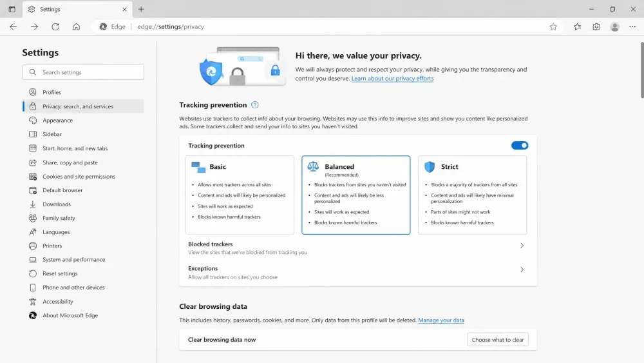
Task: Reload the page with Refresh icon
Action: [x=55, y=26]
